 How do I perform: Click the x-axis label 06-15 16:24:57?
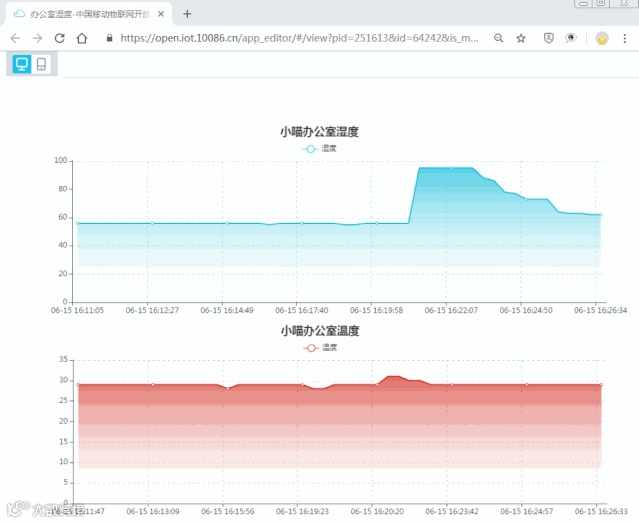pos(527,511)
